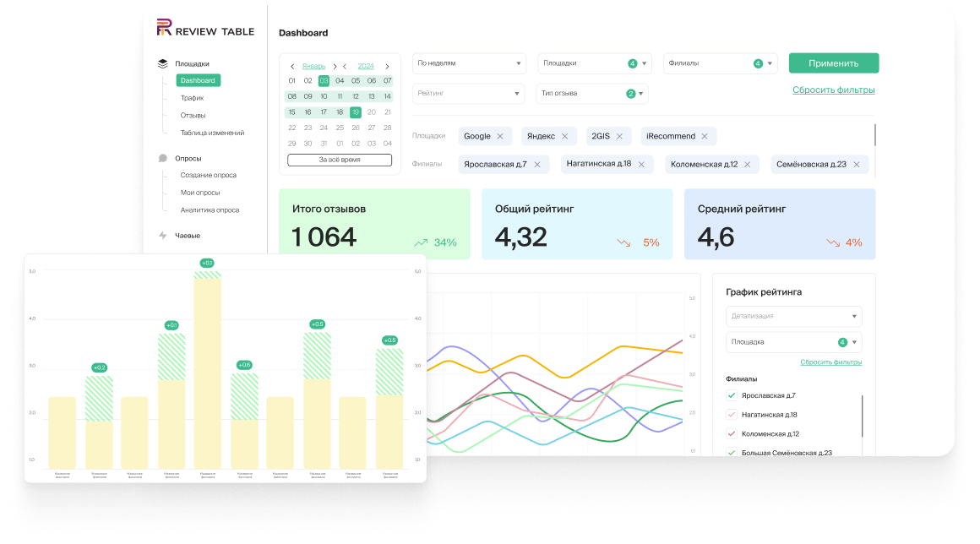Screen dimensions: 980x544
Task: Advance to the next year in calendar
Action: tap(387, 66)
